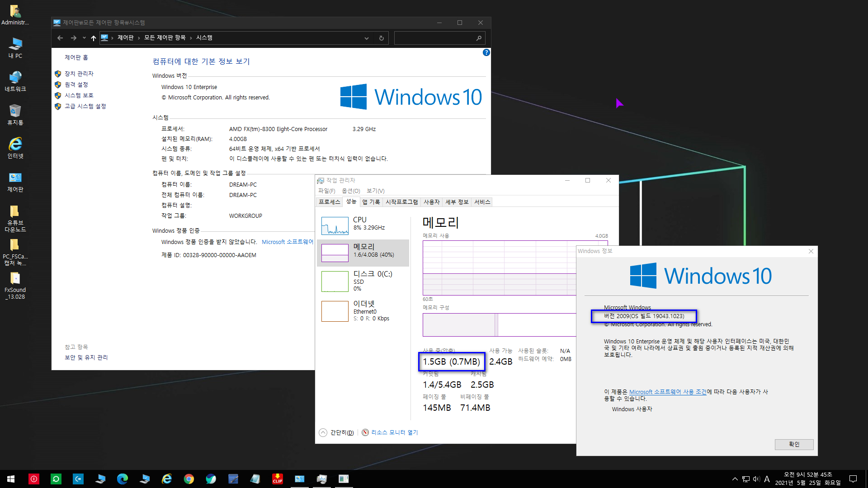The width and height of the screenshot is (868, 488).
Task: Refresh the Control Panel address bar
Action: (382, 38)
